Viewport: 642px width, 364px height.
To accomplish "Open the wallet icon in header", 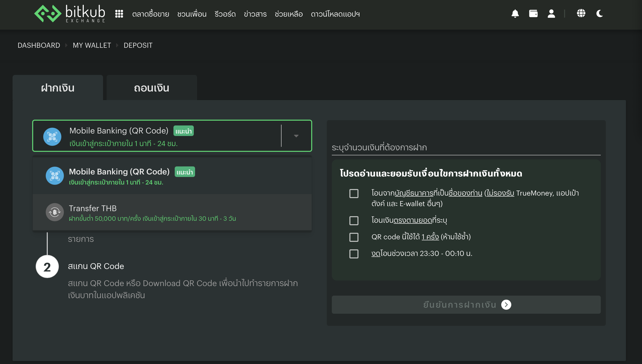I will coord(533,14).
